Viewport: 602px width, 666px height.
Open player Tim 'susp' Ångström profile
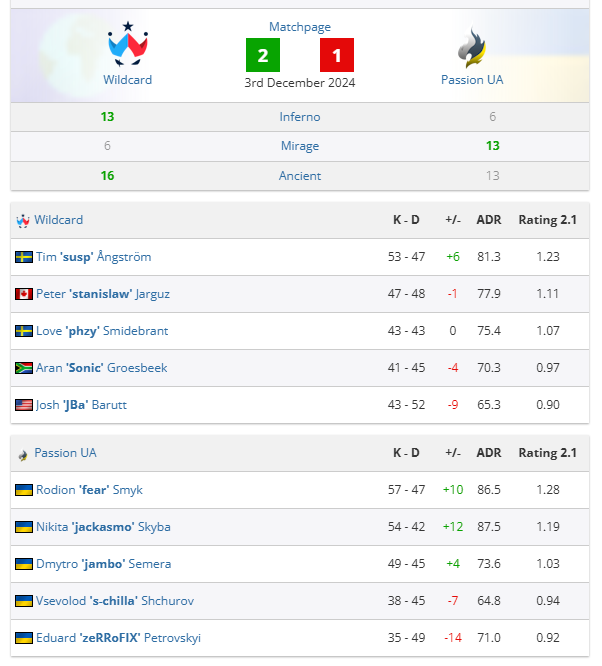93,257
